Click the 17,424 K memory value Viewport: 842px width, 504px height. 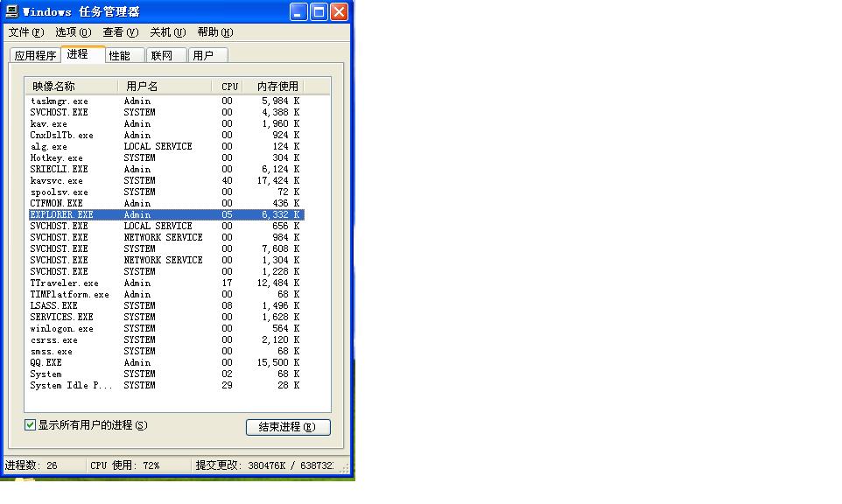point(278,181)
